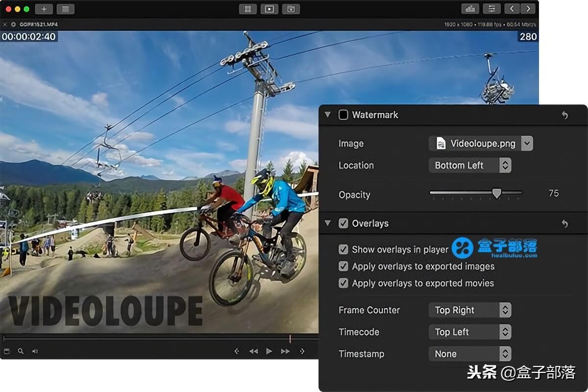Play the video
588x392 pixels.
[x=269, y=351]
